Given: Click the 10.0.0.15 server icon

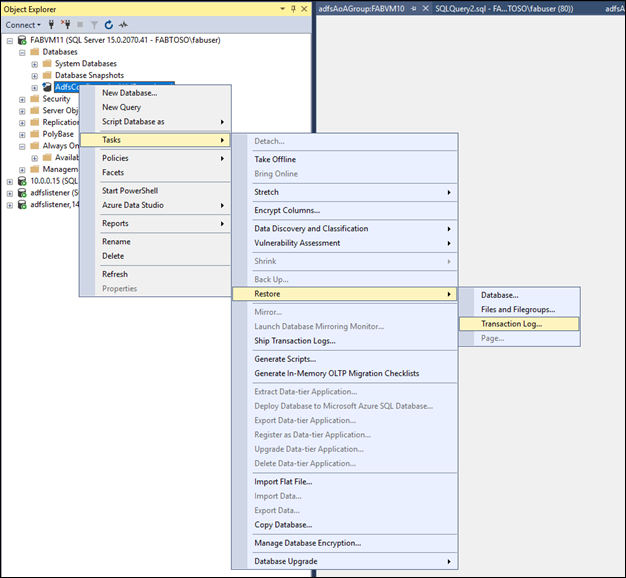Looking at the screenshot, I should pyautogui.click(x=22, y=181).
